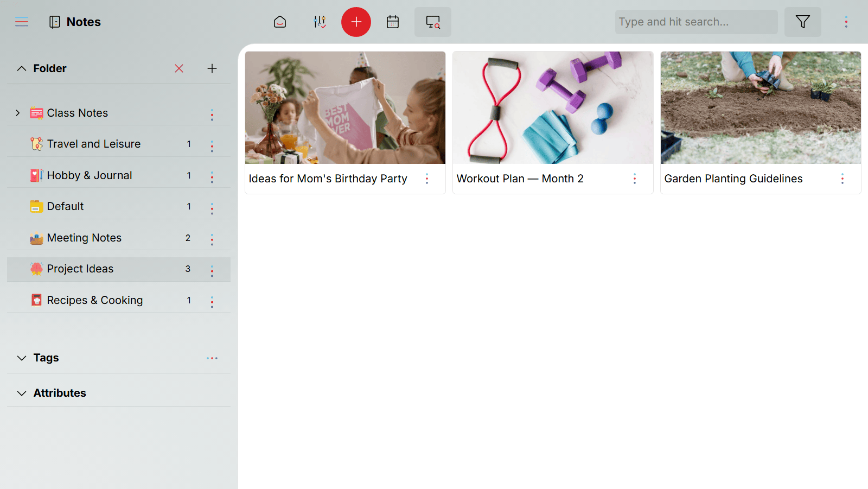Open the hamburger navigation menu
Image resolution: width=868 pixels, height=489 pixels.
[x=22, y=22]
